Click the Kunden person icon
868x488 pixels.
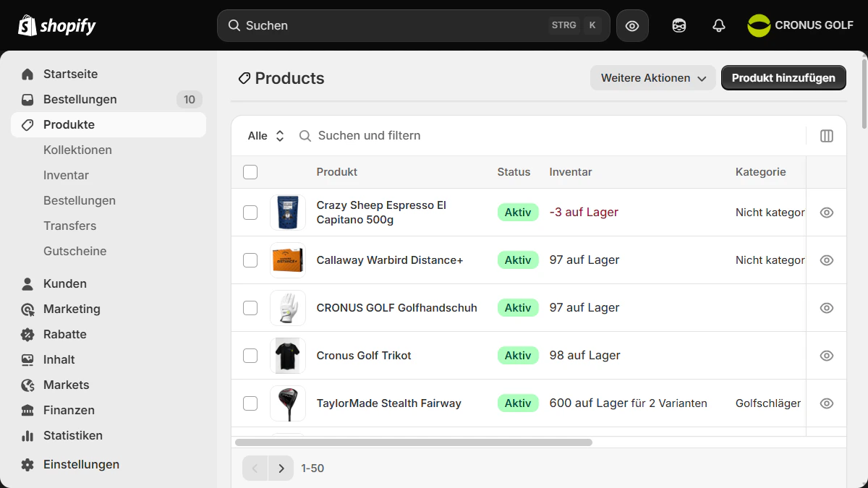click(x=27, y=283)
